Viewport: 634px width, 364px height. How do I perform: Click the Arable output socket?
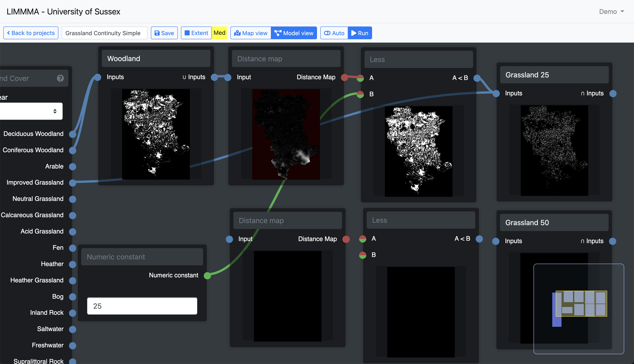(73, 166)
